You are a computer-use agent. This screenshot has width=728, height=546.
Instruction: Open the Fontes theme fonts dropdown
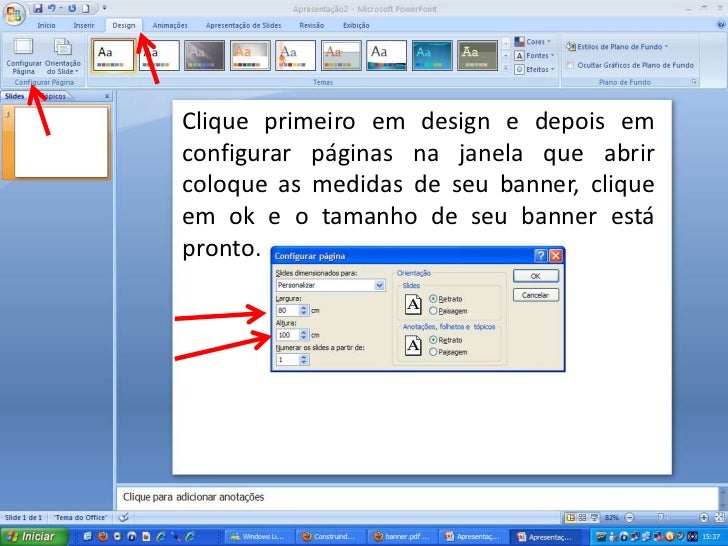[x=534, y=56]
